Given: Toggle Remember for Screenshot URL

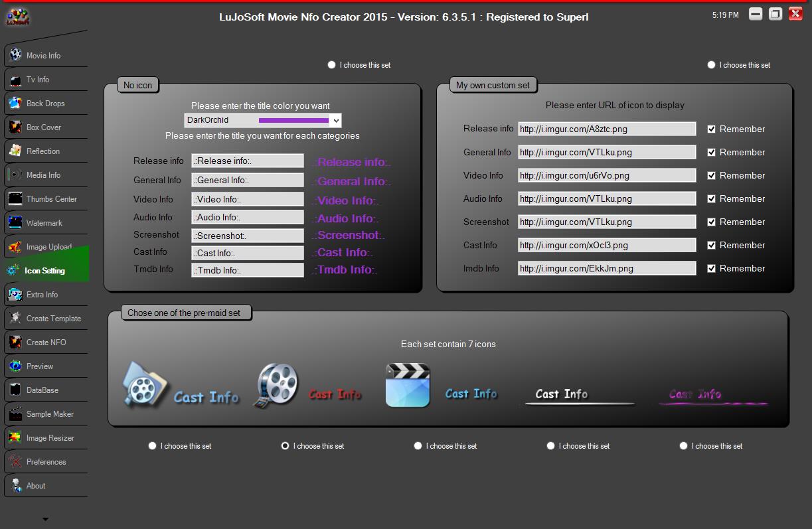Looking at the screenshot, I should click(712, 222).
